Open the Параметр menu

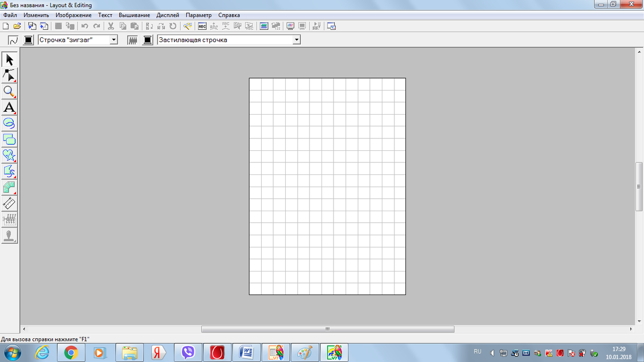coord(199,15)
